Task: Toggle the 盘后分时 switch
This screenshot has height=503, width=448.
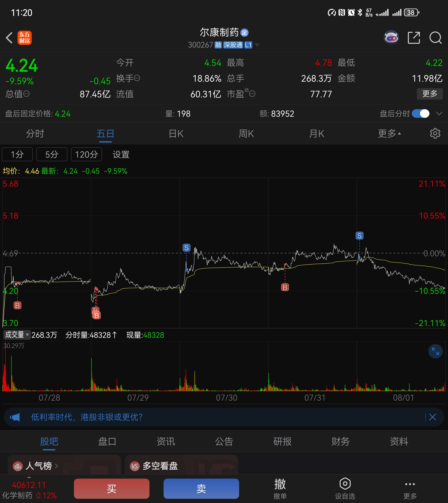Action: pos(421,113)
